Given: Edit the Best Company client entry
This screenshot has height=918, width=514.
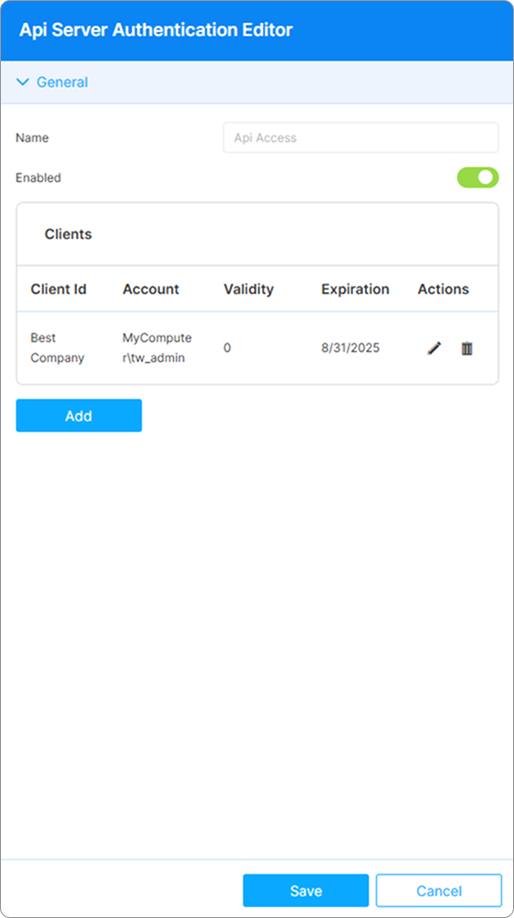Looking at the screenshot, I should [x=434, y=348].
